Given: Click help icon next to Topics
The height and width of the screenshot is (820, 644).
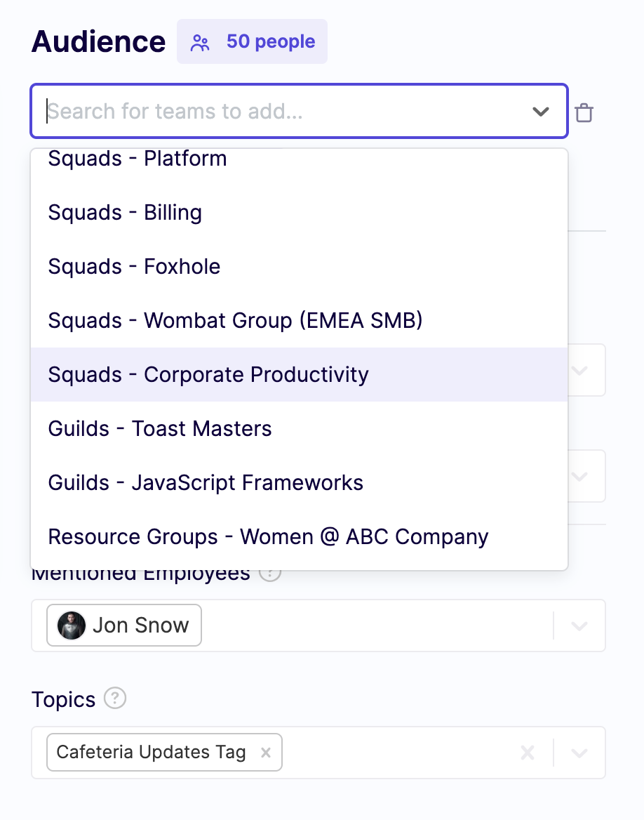Looking at the screenshot, I should pos(115,699).
